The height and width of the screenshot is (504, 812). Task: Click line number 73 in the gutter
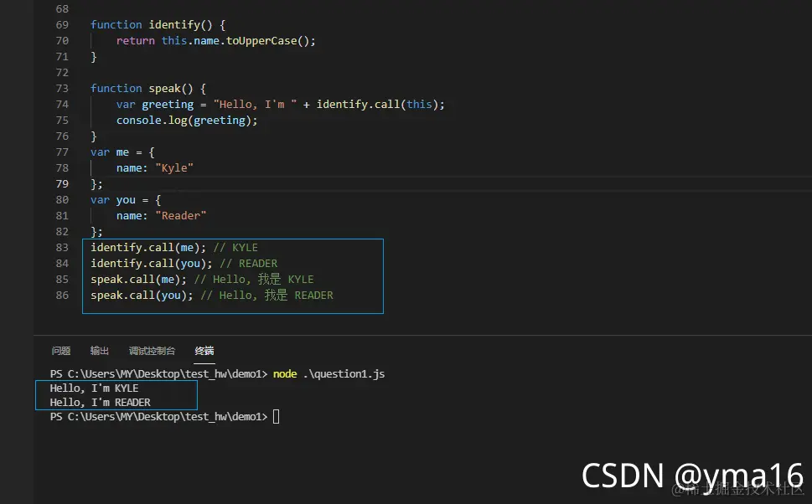click(62, 89)
